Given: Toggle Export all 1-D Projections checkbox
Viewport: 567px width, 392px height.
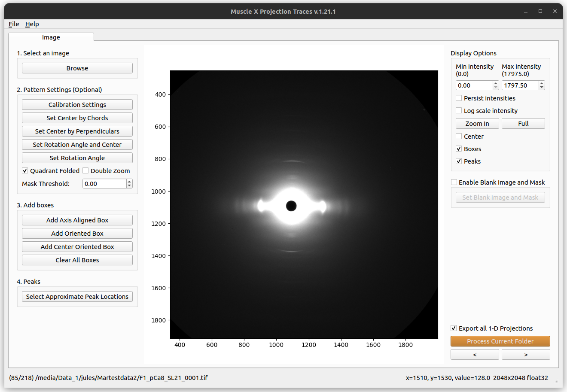Looking at the screenshot, I should 454,328.
